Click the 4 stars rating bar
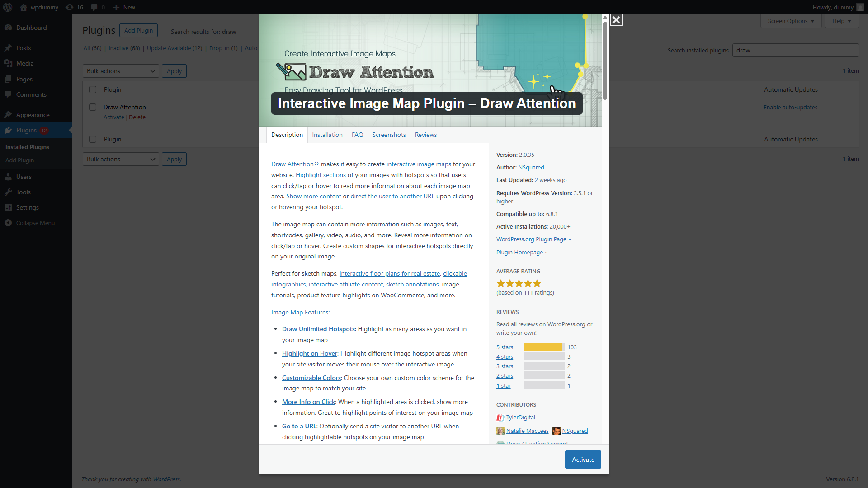This screenshot has width=868, height=488. tap(544, 357)
